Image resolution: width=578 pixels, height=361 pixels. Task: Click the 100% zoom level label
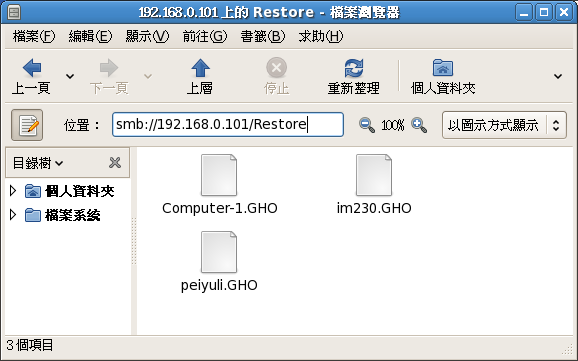(393, 125)
